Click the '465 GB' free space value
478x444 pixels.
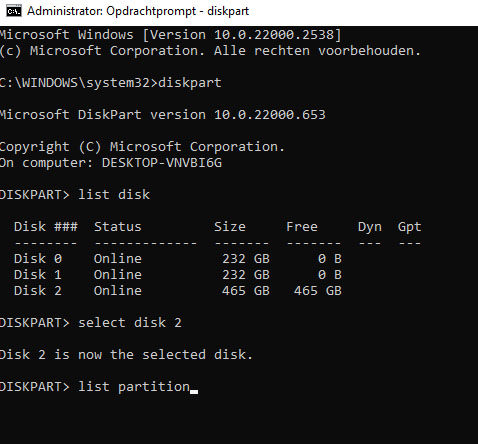pos(318,291)
